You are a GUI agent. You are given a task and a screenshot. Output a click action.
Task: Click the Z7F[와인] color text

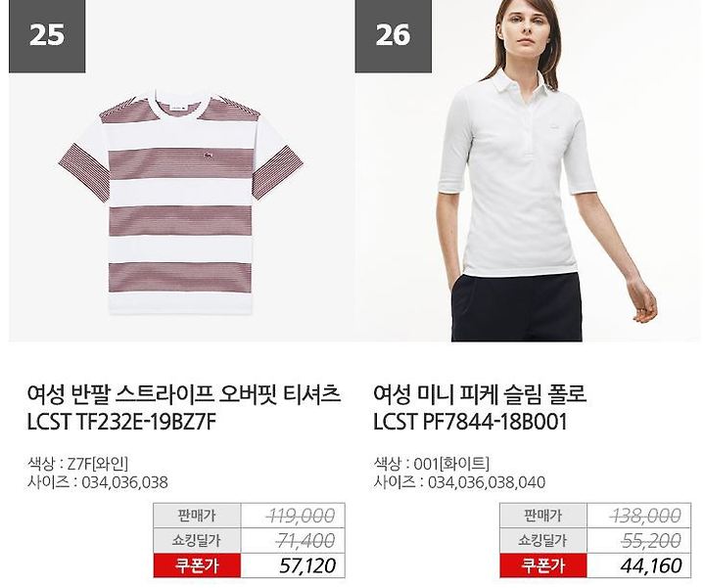point(97,464)
